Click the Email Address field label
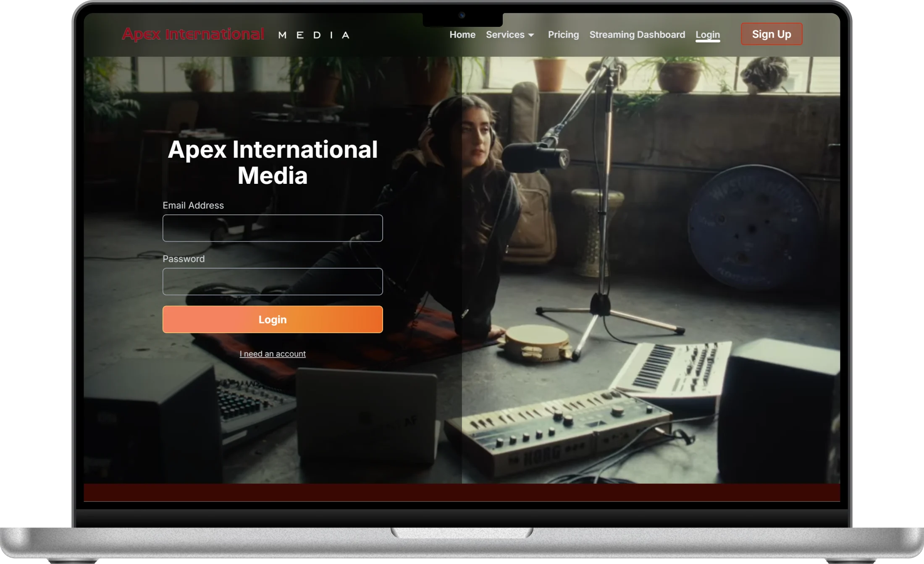 point(193,206)
